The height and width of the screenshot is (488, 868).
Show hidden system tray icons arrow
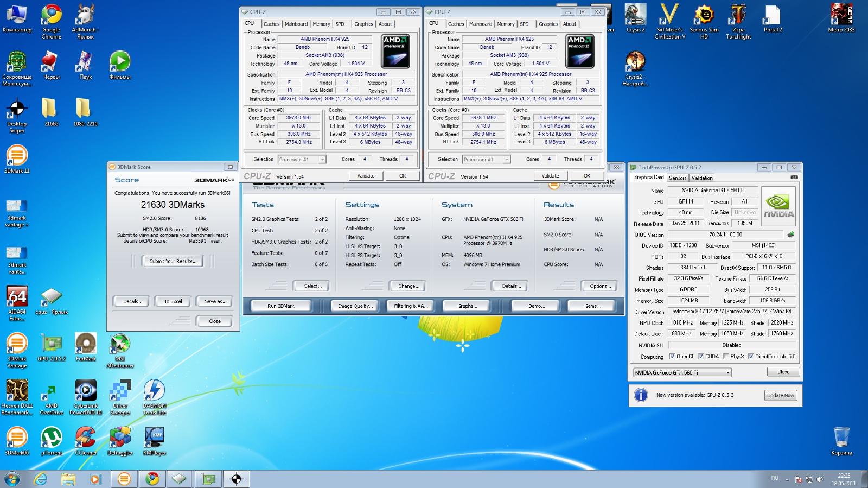(x=787, y=479)
